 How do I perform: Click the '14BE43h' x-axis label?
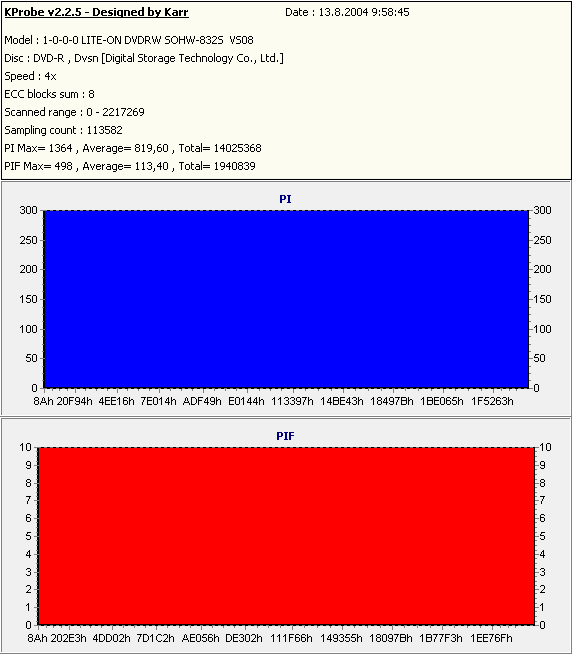342,401
